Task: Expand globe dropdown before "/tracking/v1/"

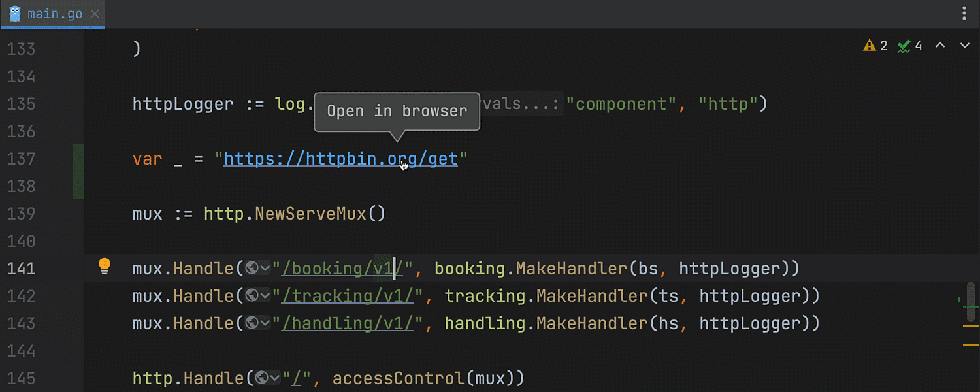Action: tap(265, 296)
